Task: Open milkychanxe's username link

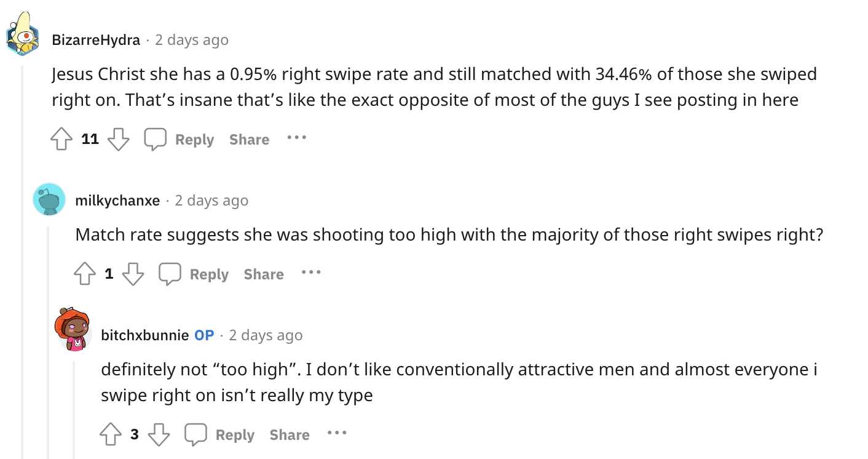Action: point(117,201)
